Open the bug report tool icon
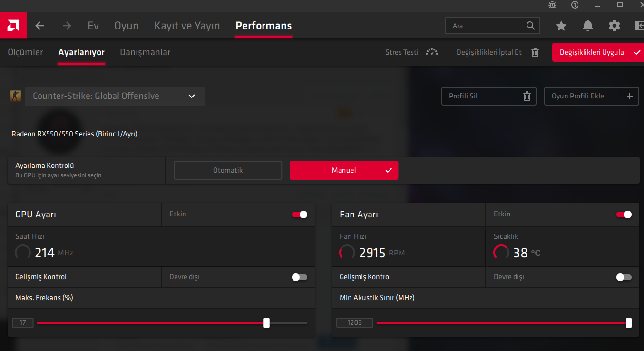Screen dimensions: 644x351 click(552, 5)
